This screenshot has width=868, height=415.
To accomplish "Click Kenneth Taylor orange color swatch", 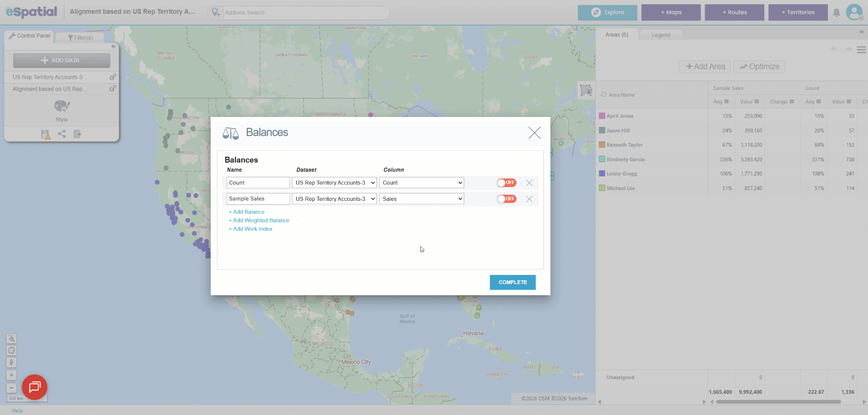I will 602,145.
